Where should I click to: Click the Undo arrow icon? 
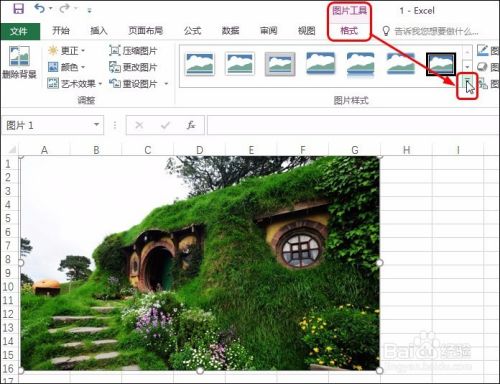(39, 9)
